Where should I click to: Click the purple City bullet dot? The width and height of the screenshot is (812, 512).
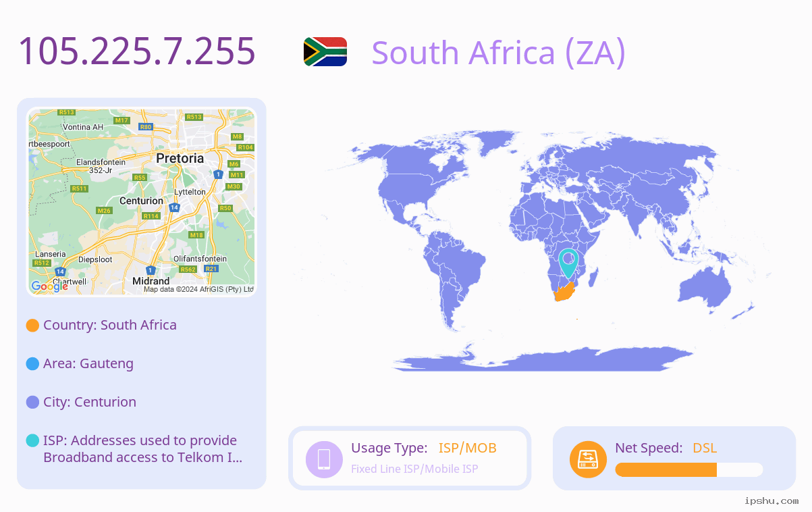[x=32, y=403]
